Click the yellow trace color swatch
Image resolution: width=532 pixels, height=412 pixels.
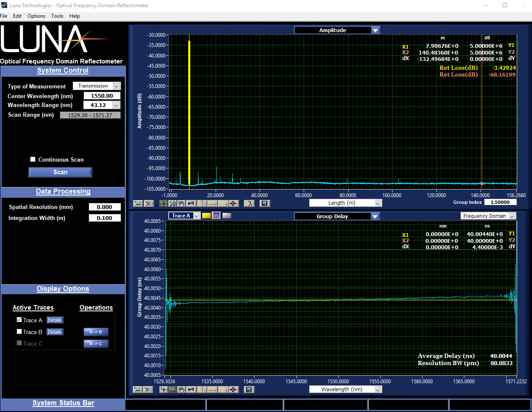206,215
